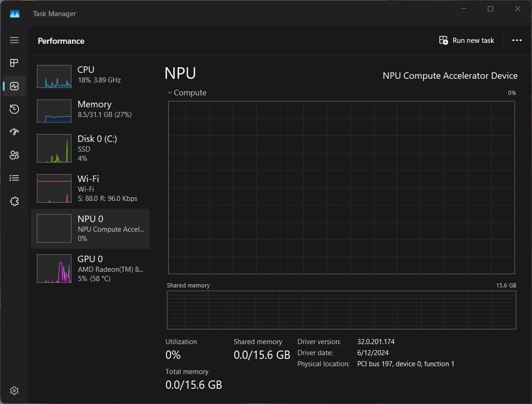Open the App history page
This screenshot has height=404, width=532.
pos(14,109)
